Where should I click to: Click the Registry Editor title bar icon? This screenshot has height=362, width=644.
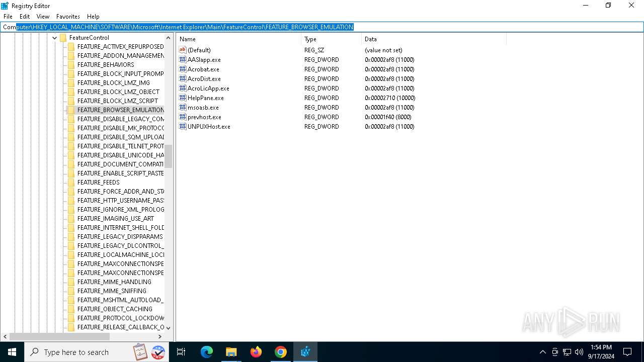pyautogui.click(x=5, y=6)
